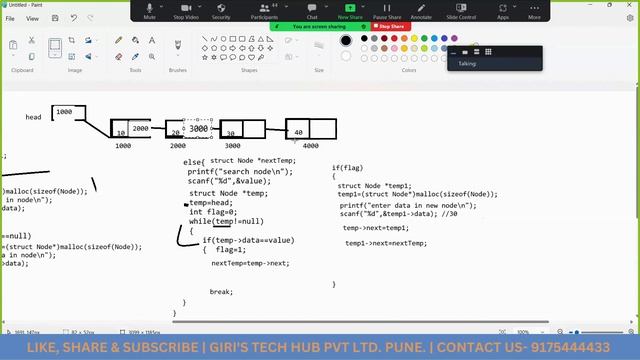Open Apps in Zoom toolbar
The width and height of the screenshot is (640, 360).
point(503,11)
